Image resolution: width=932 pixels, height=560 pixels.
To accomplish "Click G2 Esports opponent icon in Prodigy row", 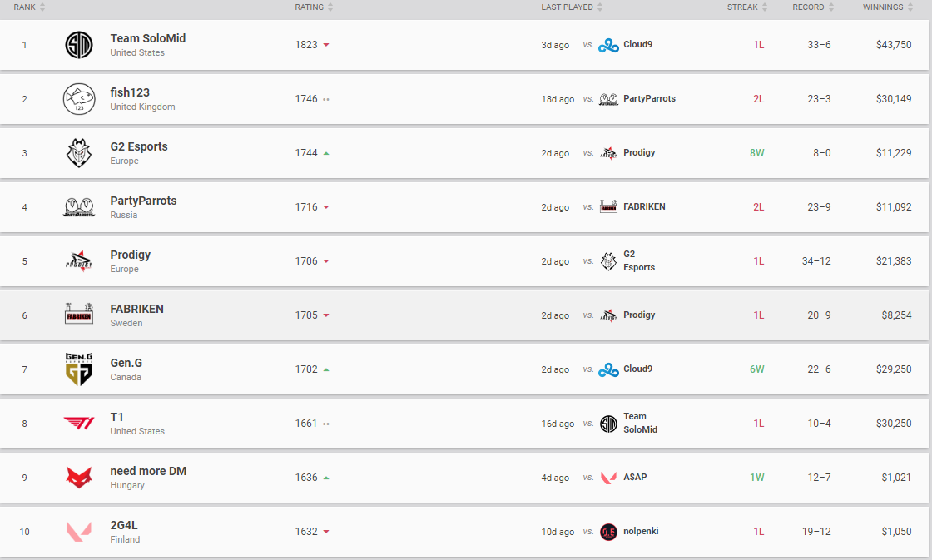I will (x=608, y=261).
